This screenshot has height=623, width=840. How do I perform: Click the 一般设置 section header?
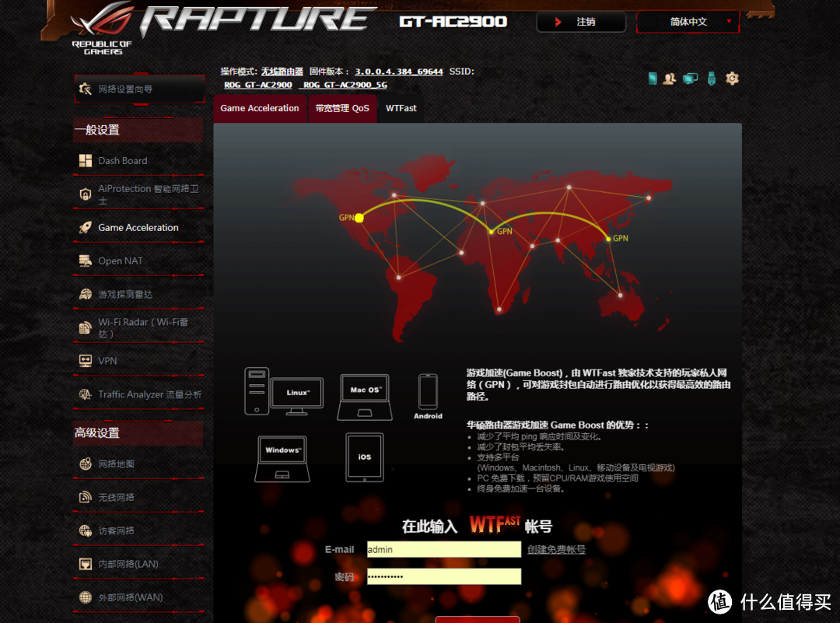(138, 130)
